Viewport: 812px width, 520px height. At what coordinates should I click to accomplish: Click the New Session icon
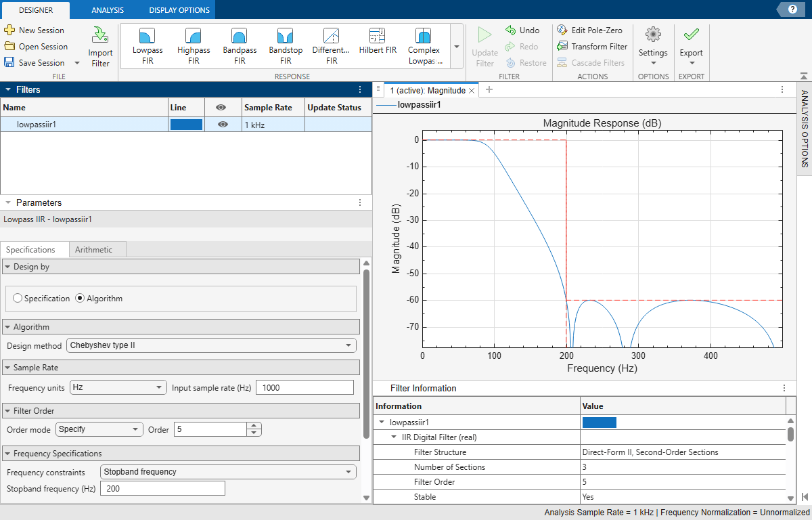pyautogui.click(x=9, y=30)
